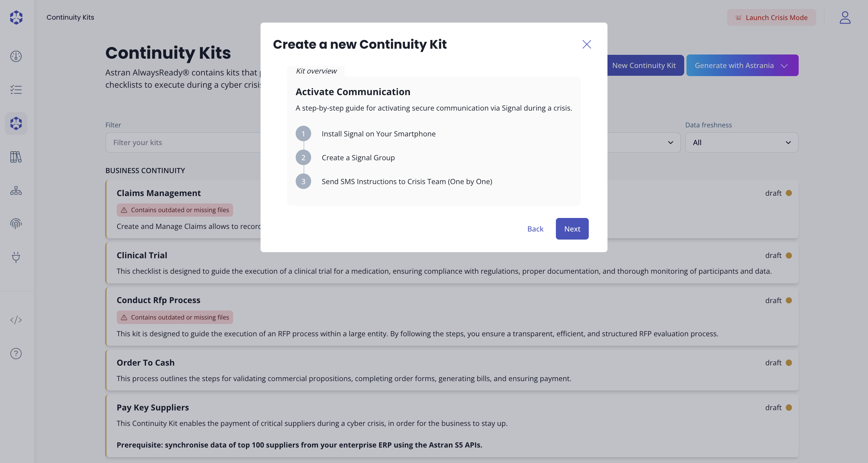Screen dimensions: 868x463
Task: Select the organization chart sidebar icon
Action: pos(16,191)
